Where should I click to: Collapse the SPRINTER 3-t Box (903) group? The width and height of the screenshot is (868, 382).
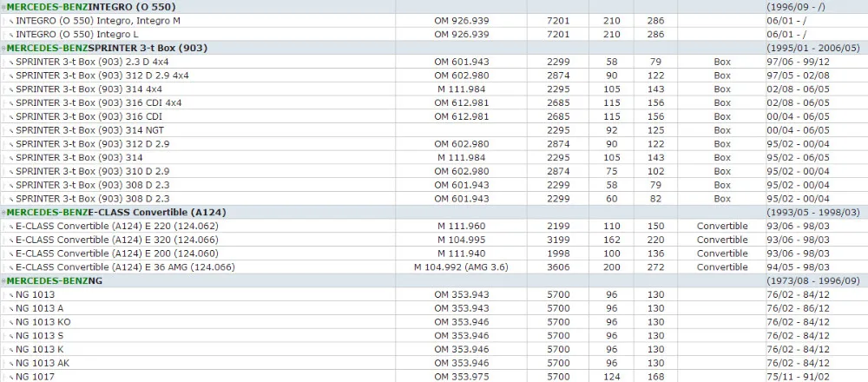pyautogui.click(x=3, y=48)
